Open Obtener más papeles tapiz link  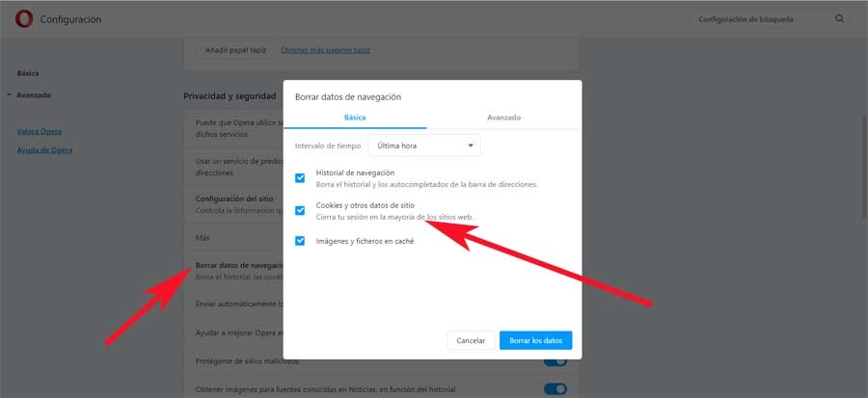326,50
